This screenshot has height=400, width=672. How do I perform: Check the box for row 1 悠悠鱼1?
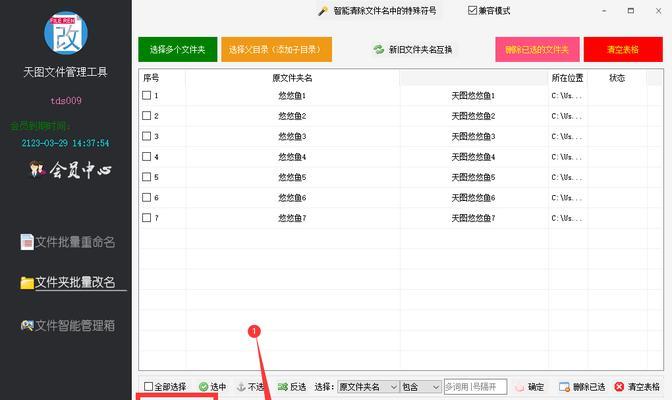click(x=147, y=95)
